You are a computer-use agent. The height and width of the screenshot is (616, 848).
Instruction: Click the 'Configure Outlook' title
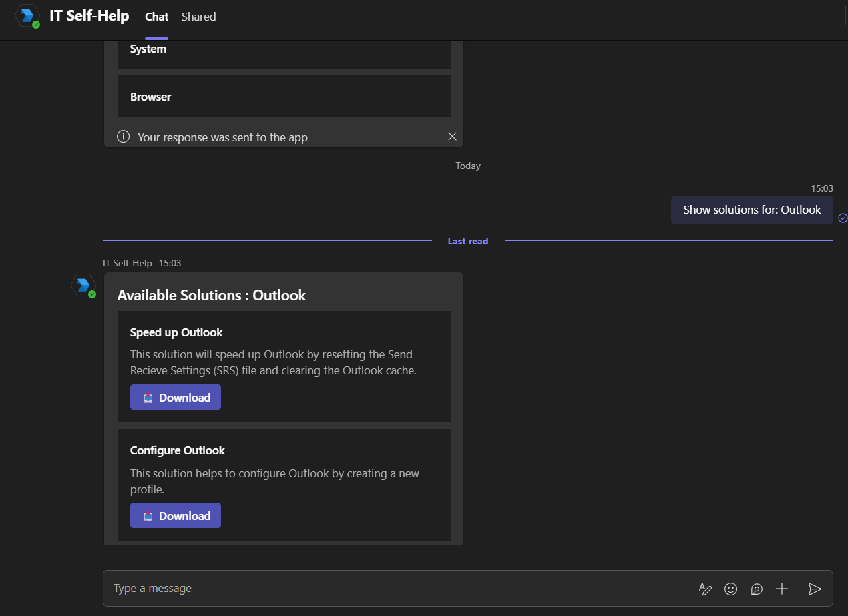click(178, 450)
